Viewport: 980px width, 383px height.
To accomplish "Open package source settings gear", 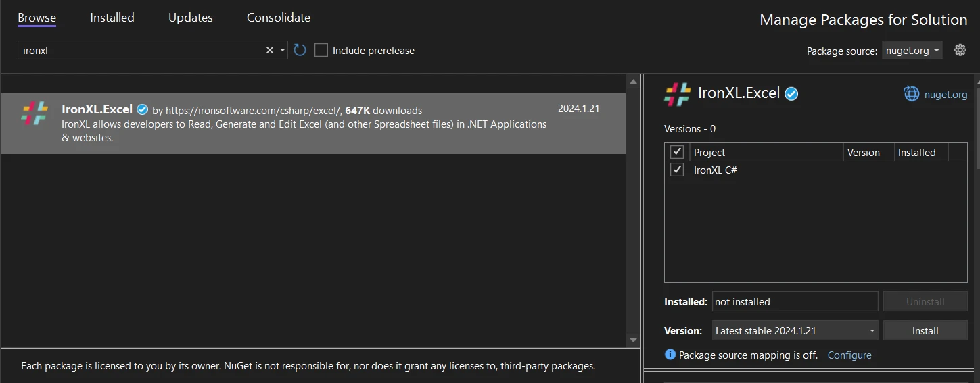I will click(960, 50).
